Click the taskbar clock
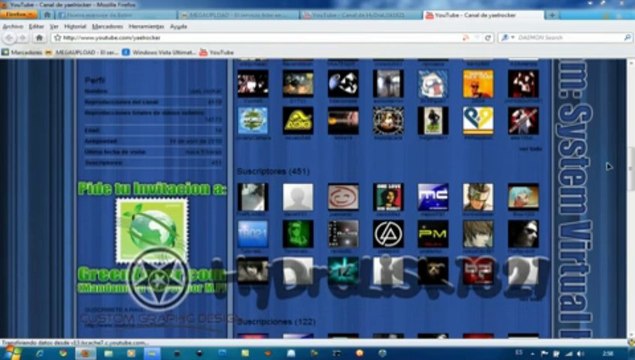This screenshot has width=635, height=360. pos(607,354)
